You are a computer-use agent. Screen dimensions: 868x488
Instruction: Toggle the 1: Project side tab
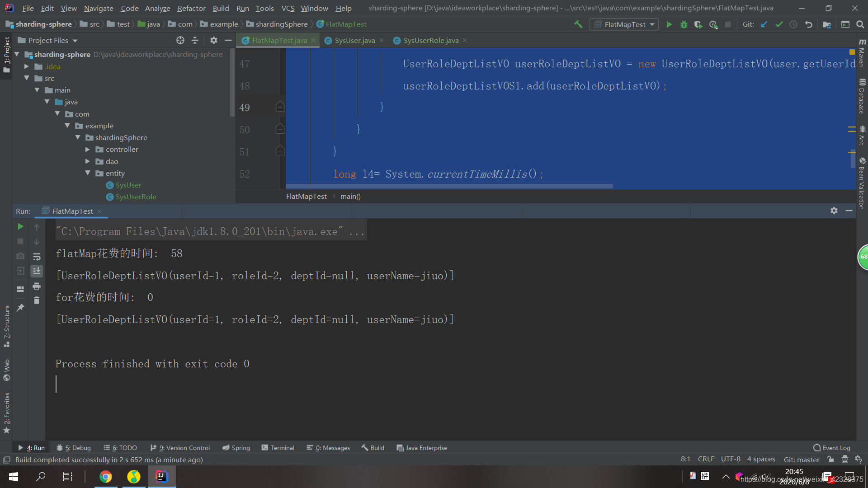(x=6, y=55)
